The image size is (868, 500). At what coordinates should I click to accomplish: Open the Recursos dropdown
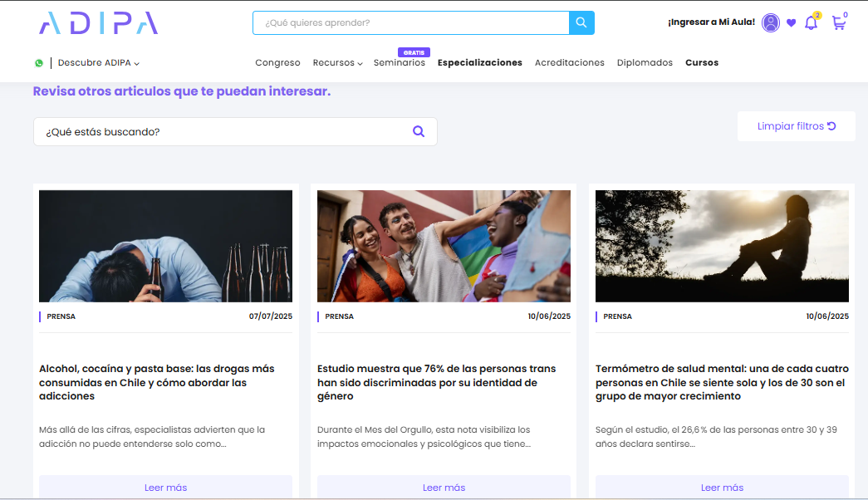(336, 62)
